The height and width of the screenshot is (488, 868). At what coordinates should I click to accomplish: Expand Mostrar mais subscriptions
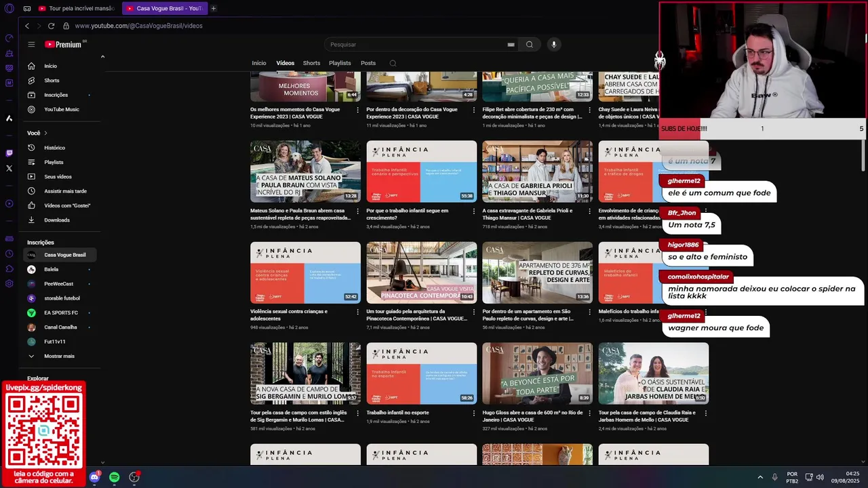click(60, 356)
